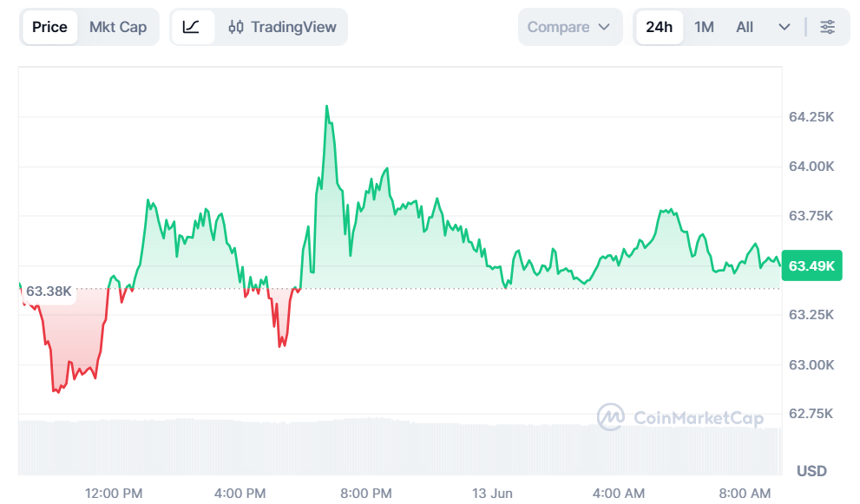Click the 64.00K price axis label
860x504 pixels.
coord(811,167)
